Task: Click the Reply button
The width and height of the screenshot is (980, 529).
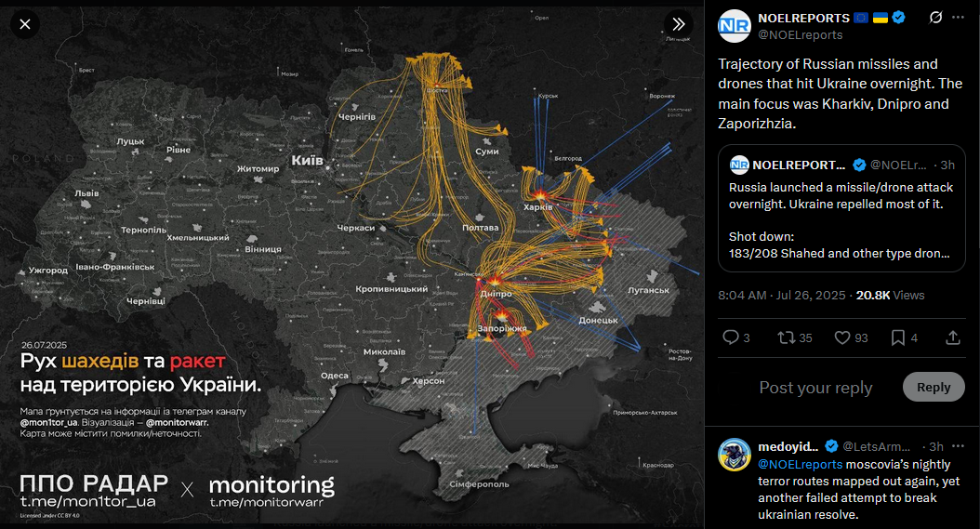Action: point(934,387)
